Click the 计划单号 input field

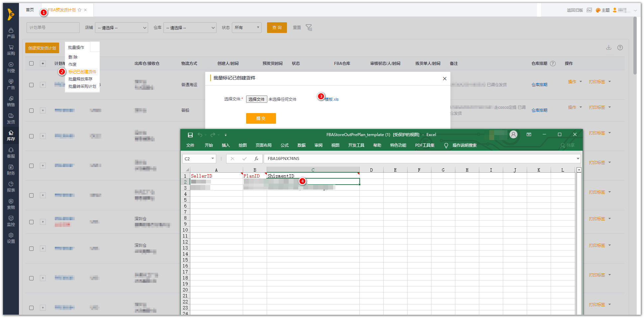[53, 28]
